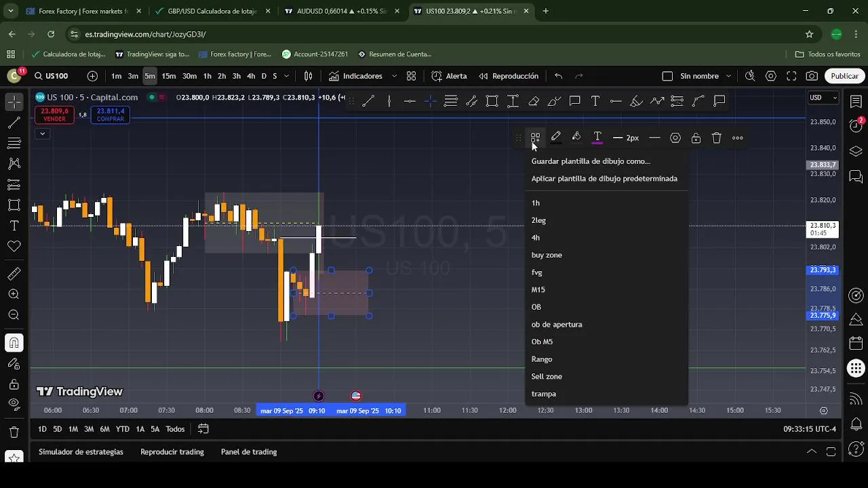868x488 pixels.
Task: Change line color with pencil icon
Action: [556, 138]
